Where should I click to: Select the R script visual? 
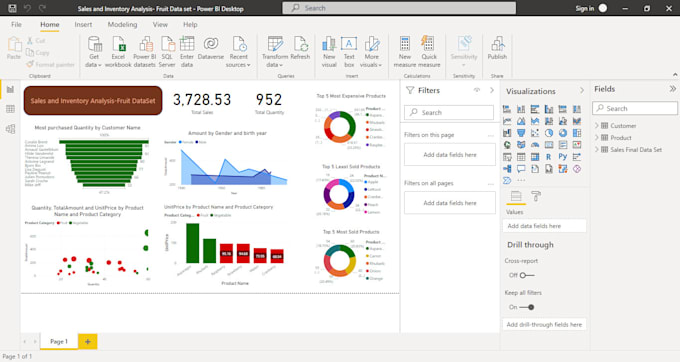point(549,157)
